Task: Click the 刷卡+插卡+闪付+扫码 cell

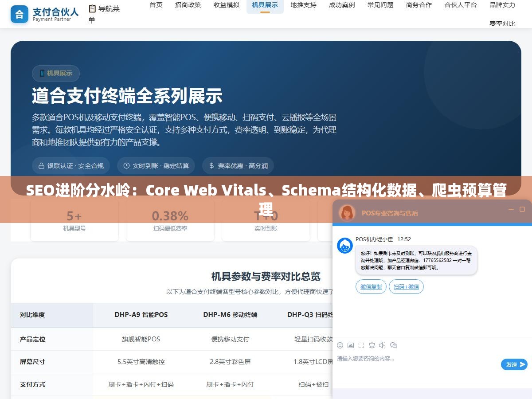Action: [x=141, y=384]
